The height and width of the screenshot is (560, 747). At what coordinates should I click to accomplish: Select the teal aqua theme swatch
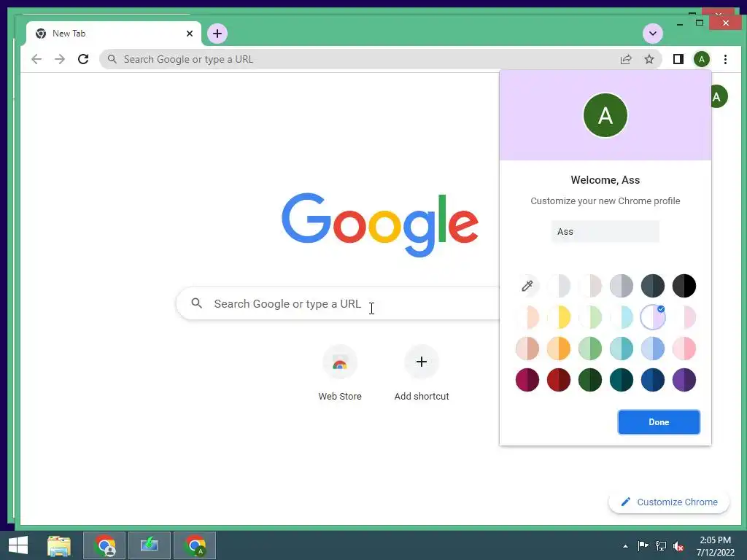point(622,349)
